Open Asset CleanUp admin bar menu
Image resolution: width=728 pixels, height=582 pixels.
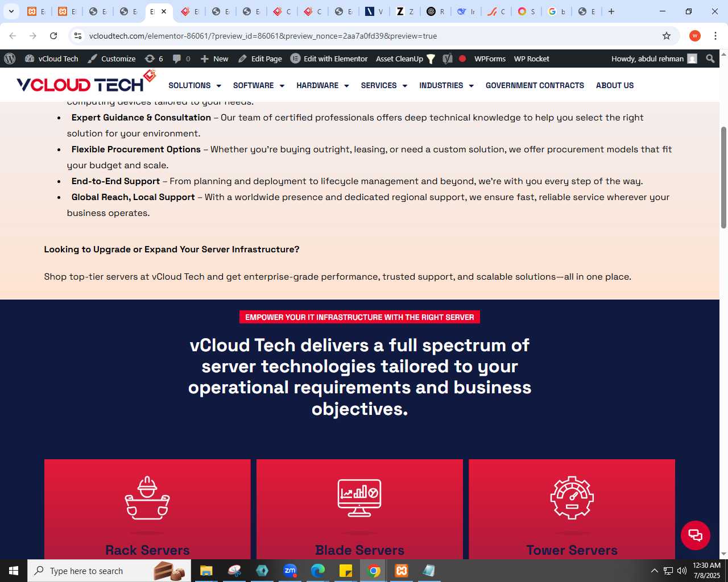click(405, 59)
